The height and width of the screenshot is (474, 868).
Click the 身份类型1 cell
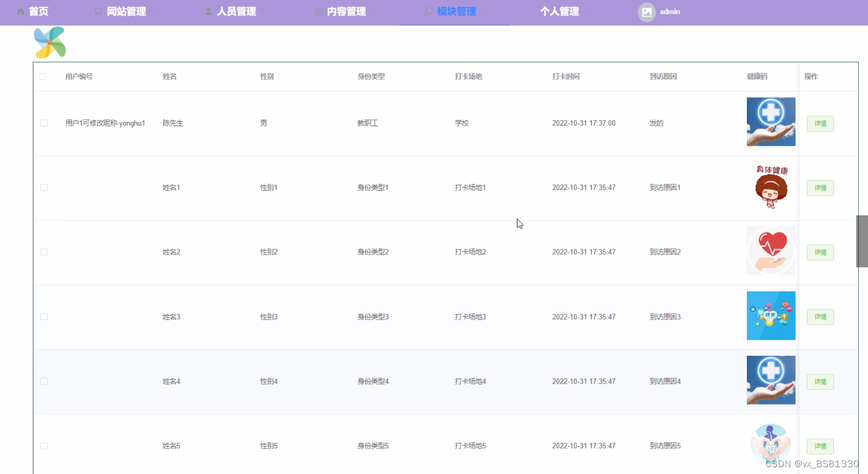click(373, 187)
